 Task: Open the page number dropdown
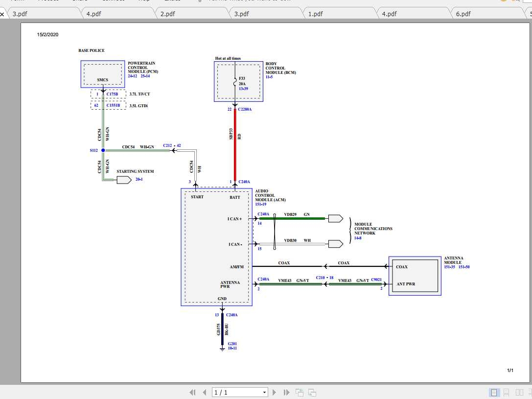click(x=265, y=392)
